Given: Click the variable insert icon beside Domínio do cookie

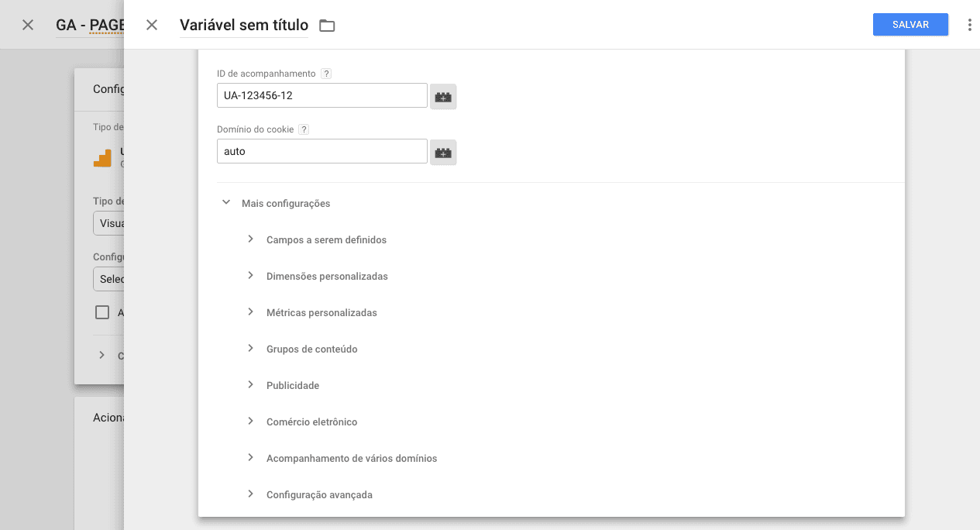Looking at the screenshot, I should [442, 152].
